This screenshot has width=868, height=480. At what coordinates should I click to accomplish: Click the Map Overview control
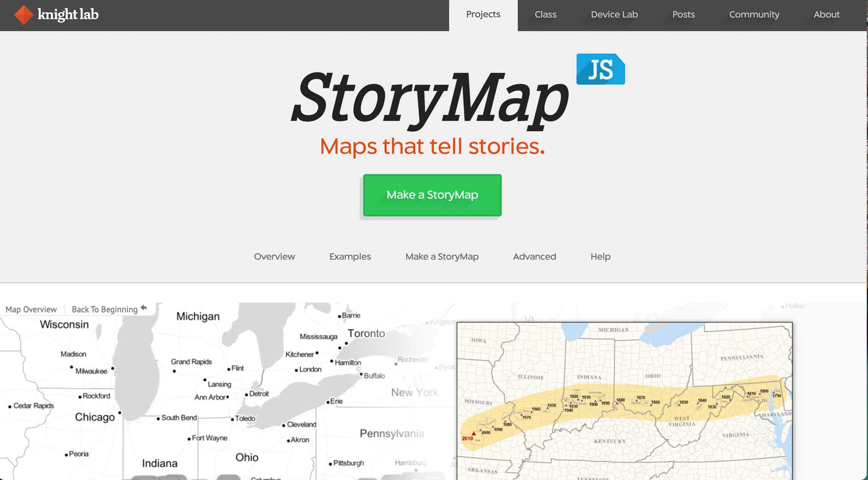31,309
